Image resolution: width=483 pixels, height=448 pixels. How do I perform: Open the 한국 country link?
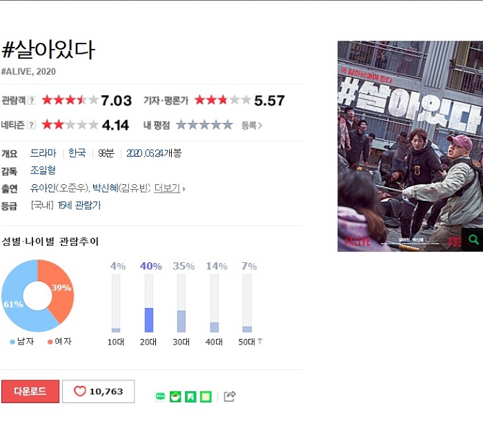pyautogui.click(x=77, y=153)
